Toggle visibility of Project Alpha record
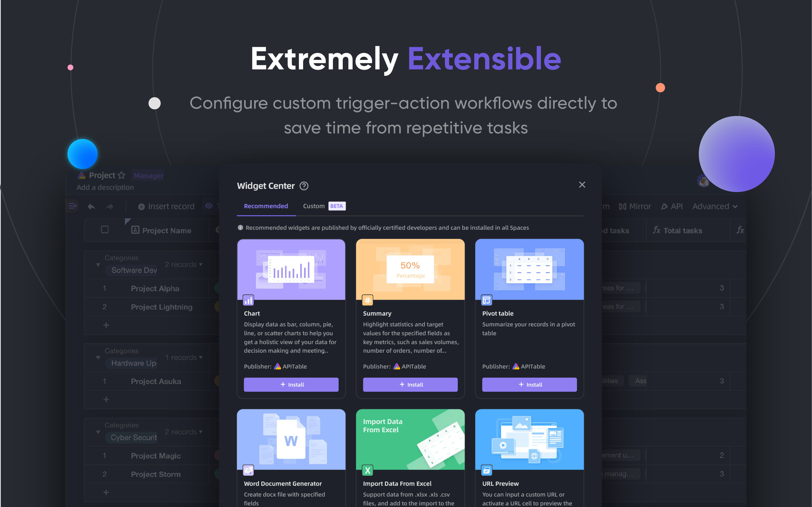812x507 pixels. click(104, 287)
